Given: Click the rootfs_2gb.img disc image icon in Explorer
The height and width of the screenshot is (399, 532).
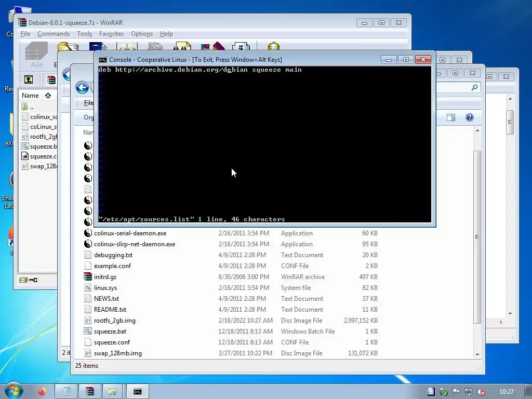Looking at the screenshot, I should 88,320.
